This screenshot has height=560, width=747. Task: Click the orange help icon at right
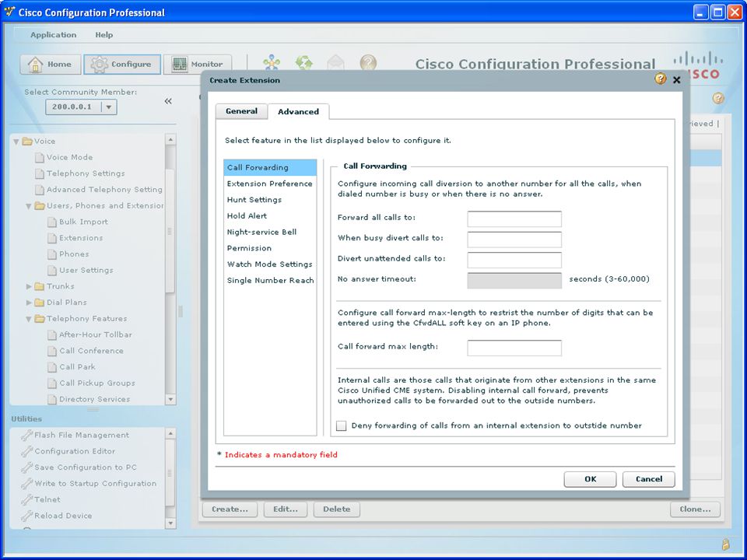(x=718, y=98)
